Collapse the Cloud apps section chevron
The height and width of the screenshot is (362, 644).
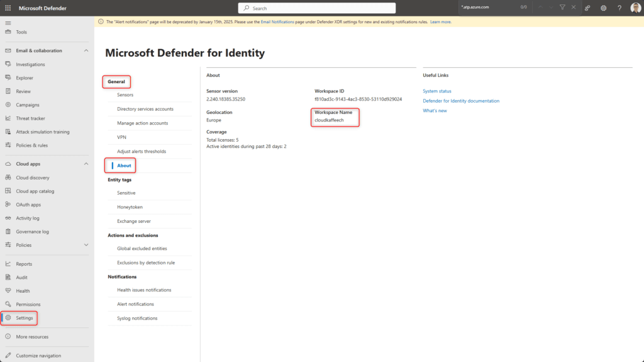(x=86, y=164)
